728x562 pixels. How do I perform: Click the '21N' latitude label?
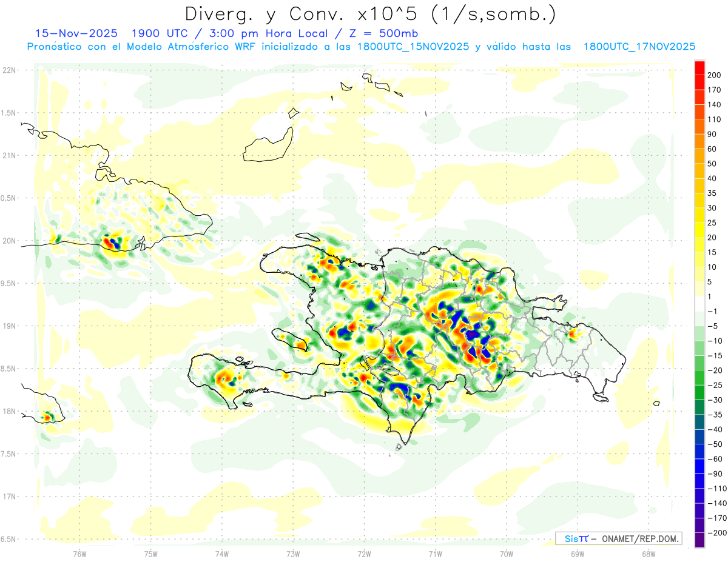8,155
